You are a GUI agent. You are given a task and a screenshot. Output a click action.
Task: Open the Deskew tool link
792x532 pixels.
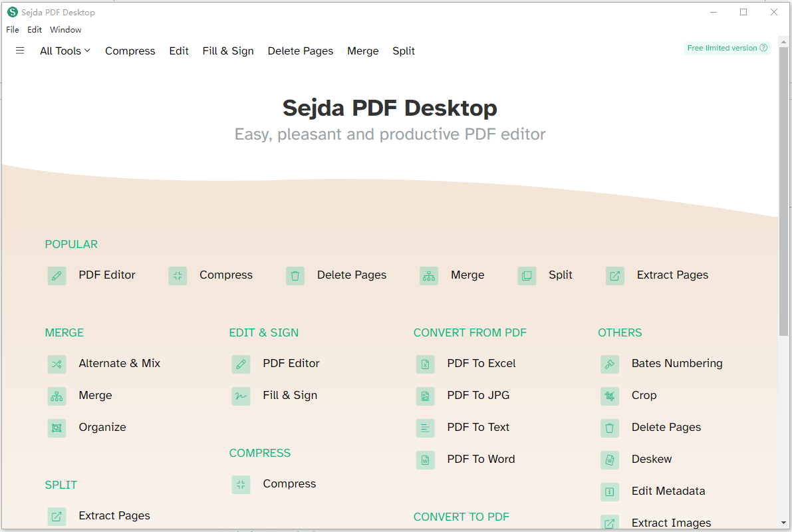(652, 459)
